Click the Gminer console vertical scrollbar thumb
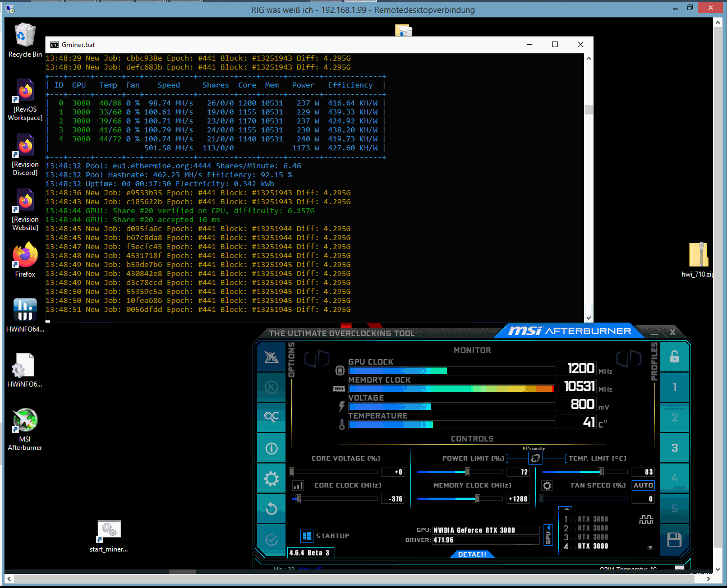727x588 pixels. click(x=588, y=109)
